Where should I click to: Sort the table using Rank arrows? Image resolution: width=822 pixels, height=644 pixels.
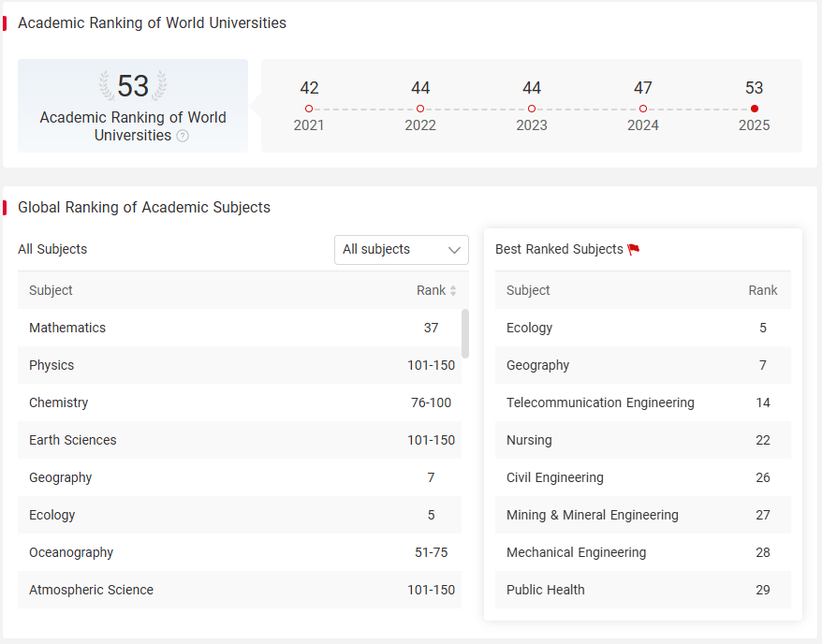point(453,291)
